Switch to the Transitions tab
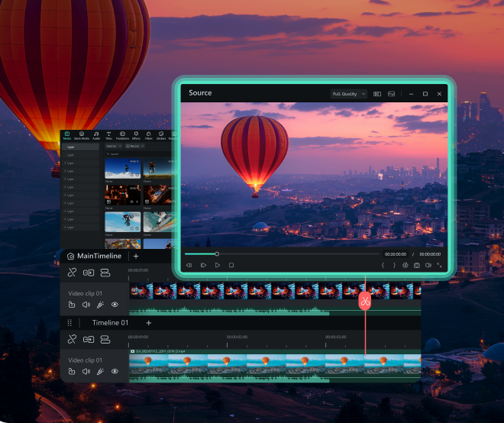This screenshot has width=504, height=423. 122,136
